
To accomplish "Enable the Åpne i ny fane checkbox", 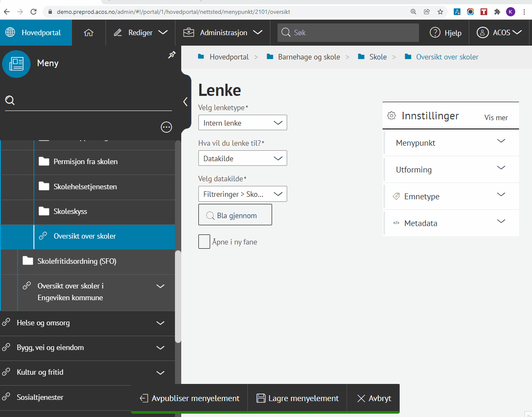I will point(204,242).
